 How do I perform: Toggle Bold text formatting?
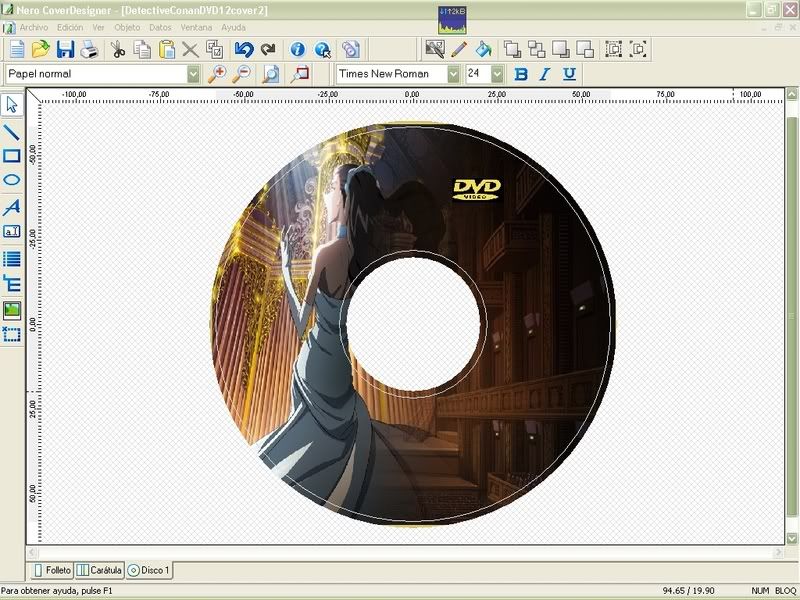click(520, 74)
